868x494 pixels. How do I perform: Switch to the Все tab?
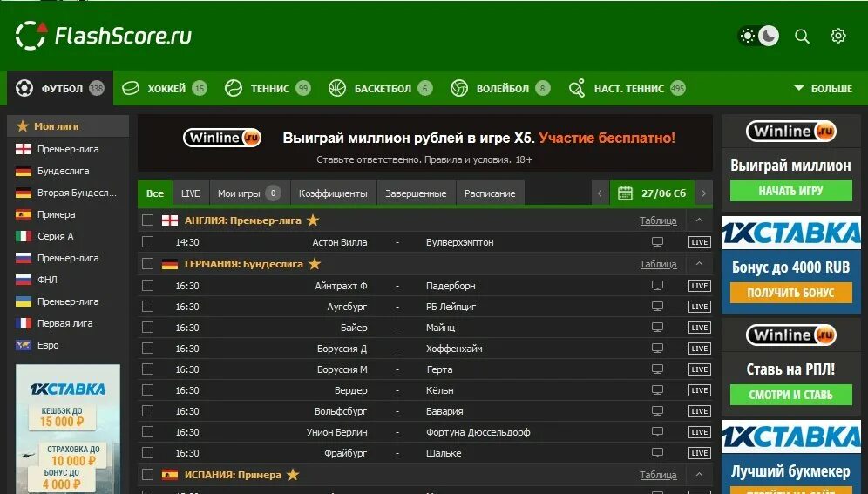(x=155, y=193)
